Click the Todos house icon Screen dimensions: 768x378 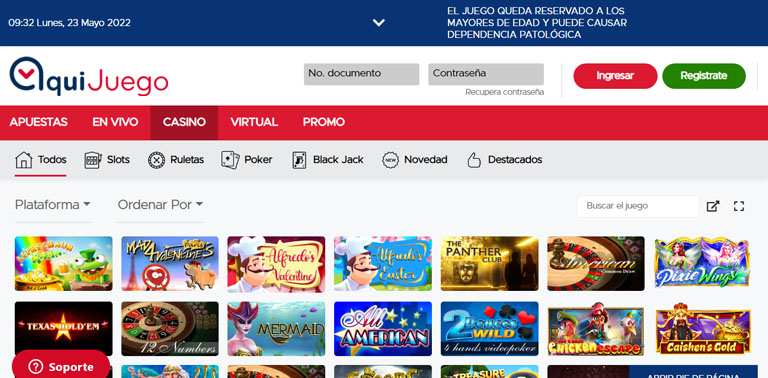[24, 160]
